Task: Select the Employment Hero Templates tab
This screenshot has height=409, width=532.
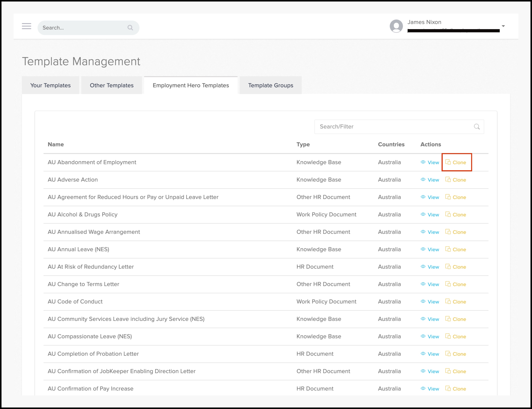Action: pyautogui.click(x=191, y=85)
